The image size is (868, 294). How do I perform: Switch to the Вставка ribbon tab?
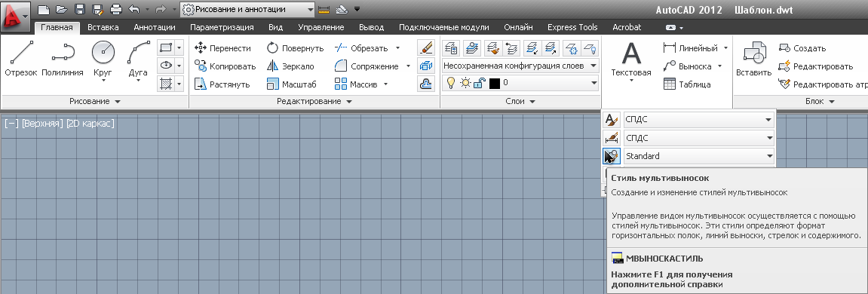(x=103, y=27)
